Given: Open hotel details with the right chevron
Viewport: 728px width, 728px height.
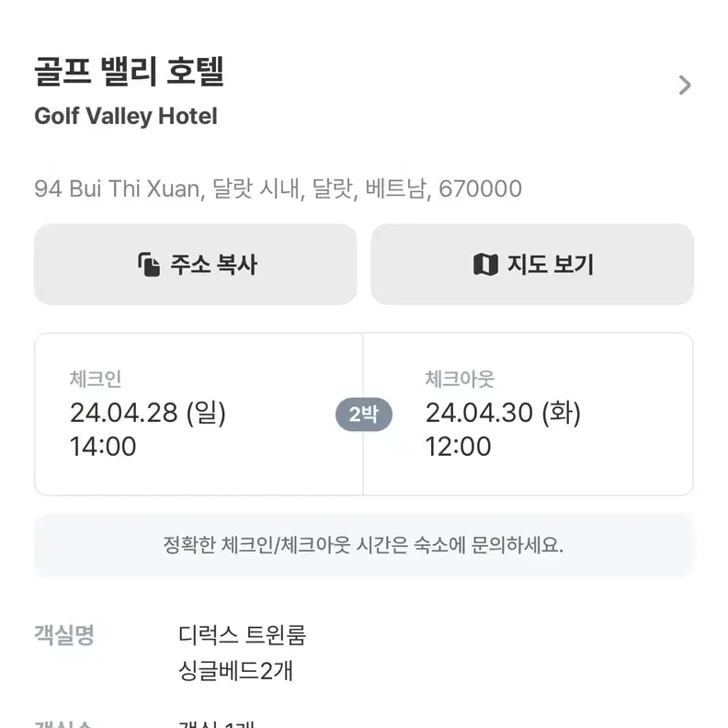Looking at the screenshot, I should tap(685, 85).
